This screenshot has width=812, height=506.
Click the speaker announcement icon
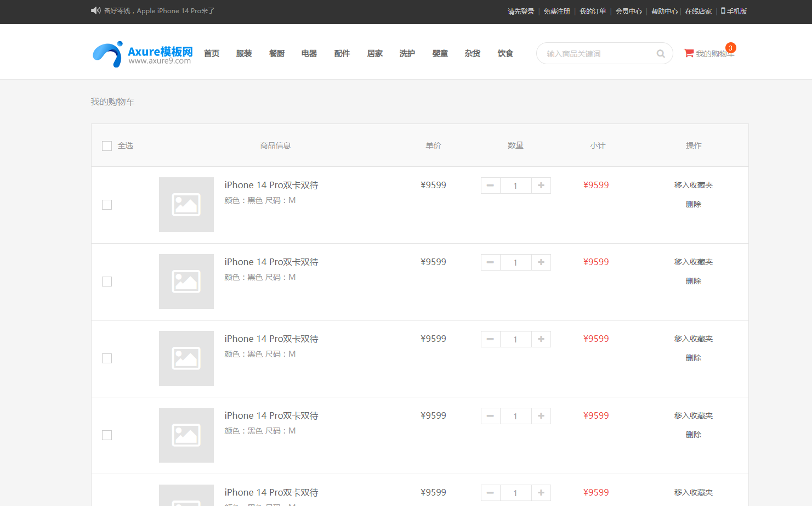(95, 10)
